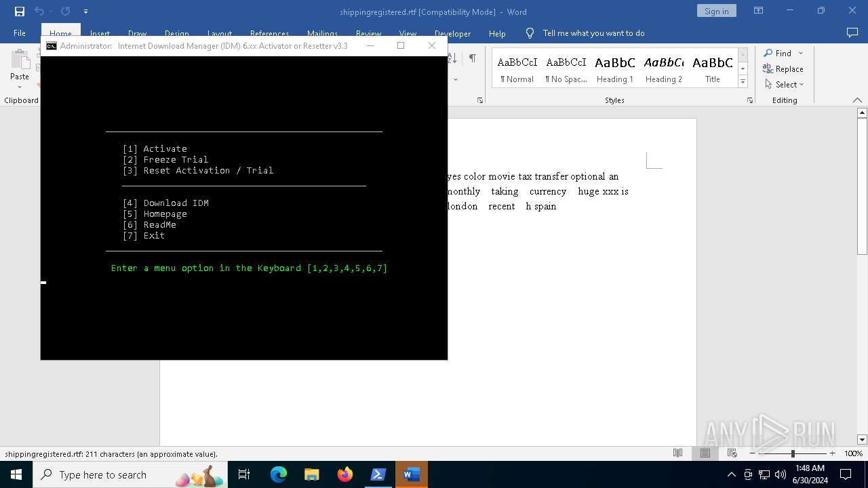The image size is (868, 488).
Task: Click the taskbar search box
Action: pyautogui.click(x=130, y=474)
